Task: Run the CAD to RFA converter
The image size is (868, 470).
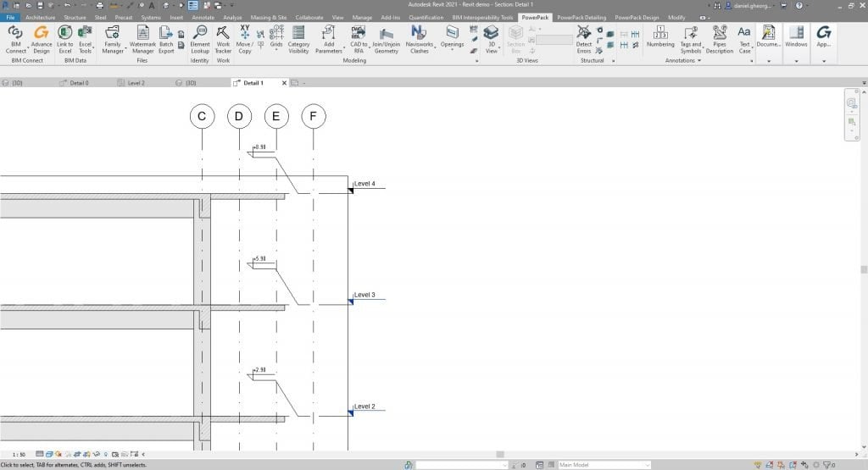Action: click(x=359, y=39)
